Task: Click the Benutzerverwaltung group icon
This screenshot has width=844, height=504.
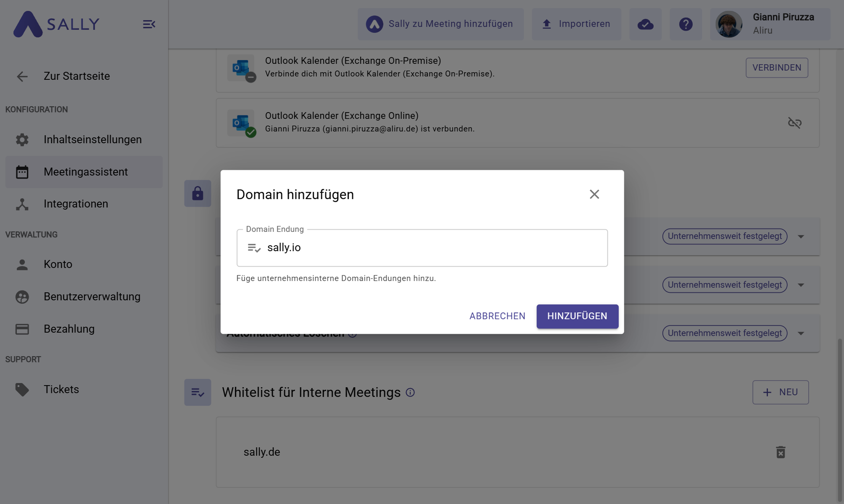Action: [22, 297]
